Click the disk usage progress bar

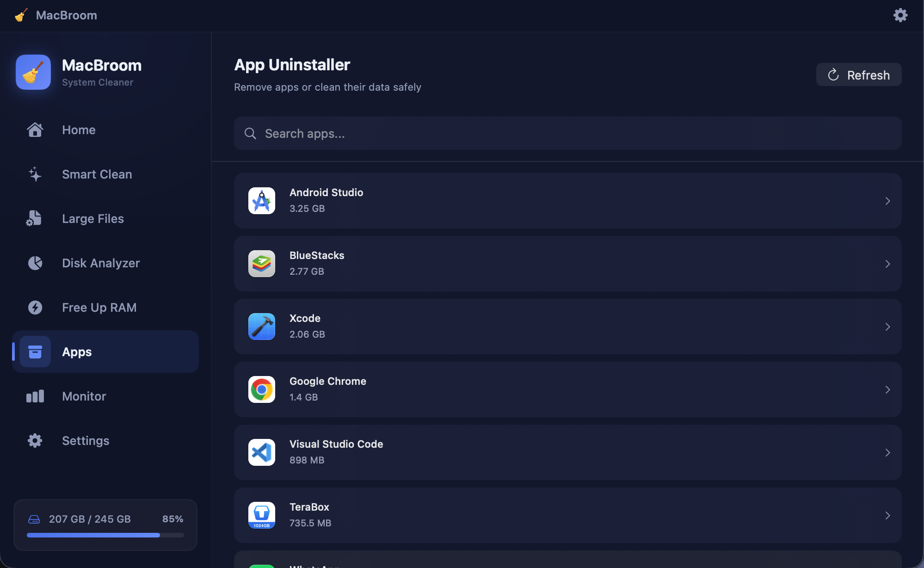point(105,535)
